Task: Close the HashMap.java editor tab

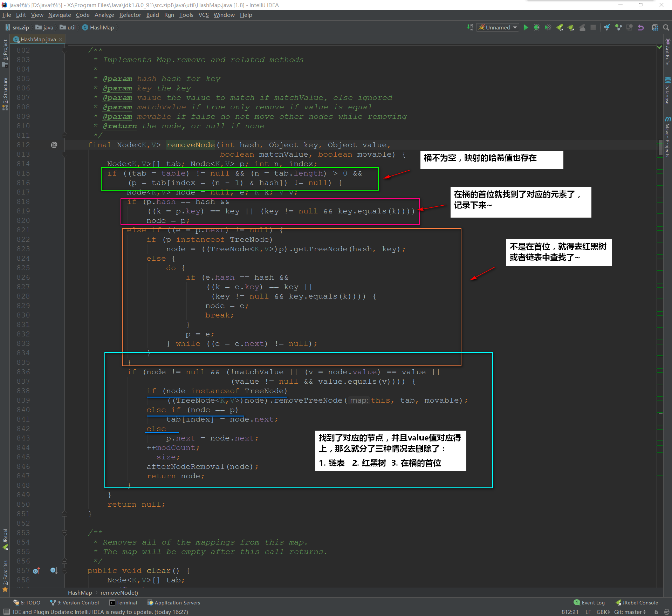Action: [60, 39]
